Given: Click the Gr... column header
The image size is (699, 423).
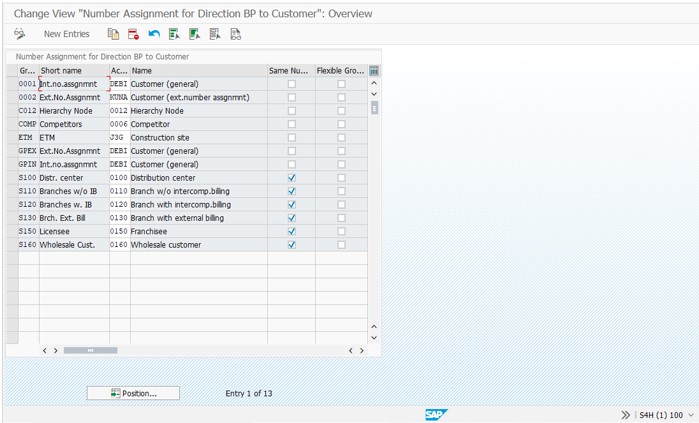Looking at the screenshot, I should click(x=29, y=70).
